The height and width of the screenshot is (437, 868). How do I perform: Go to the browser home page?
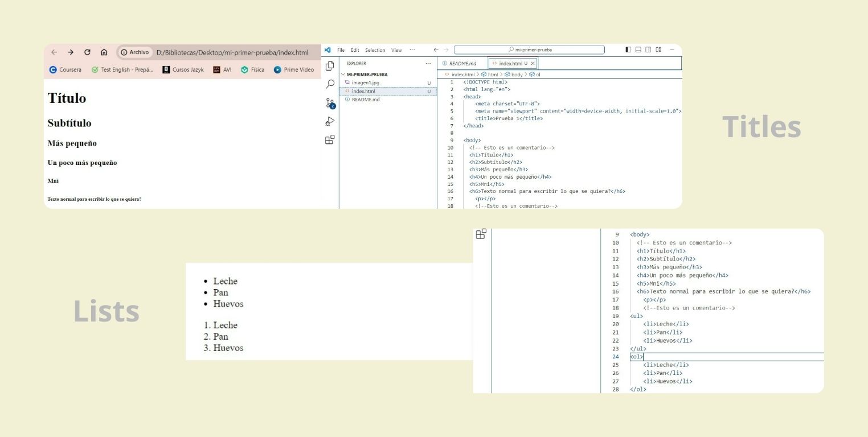pyautogui.click(x=104, y=52)
